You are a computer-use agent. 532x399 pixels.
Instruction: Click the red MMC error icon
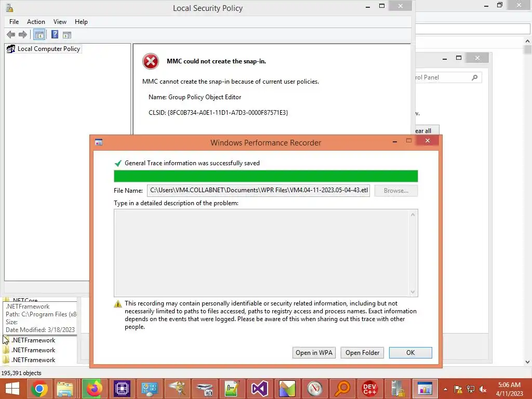click(x=151, y=62)
